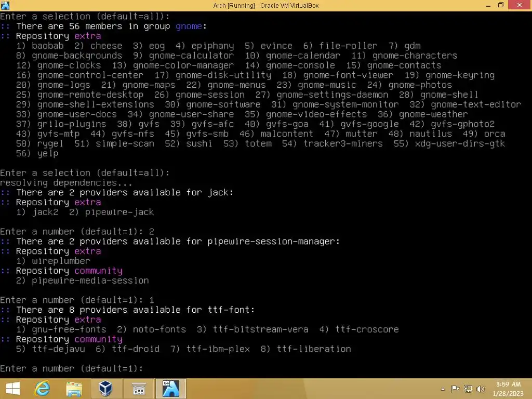Click the 'grilo-plugins' package entry

point(72,125)
